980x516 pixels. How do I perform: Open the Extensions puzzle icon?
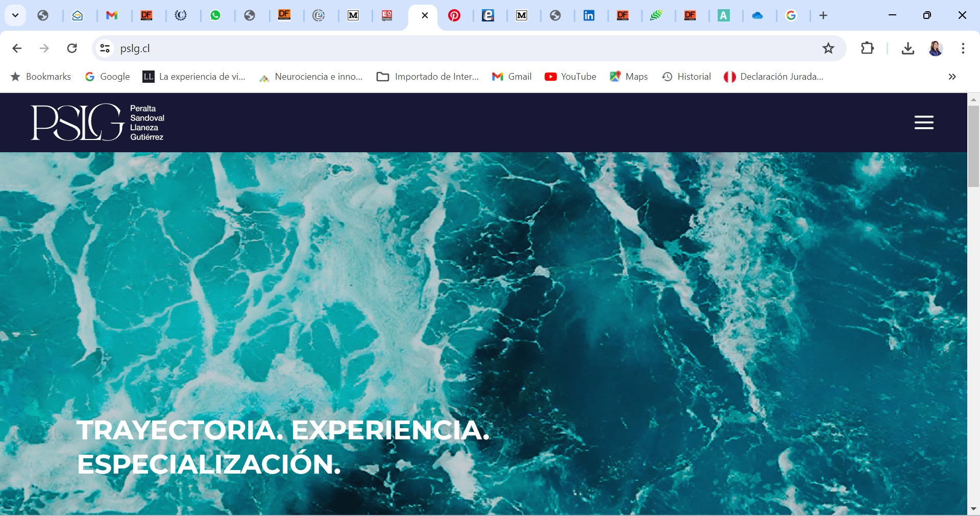[x=867, y=49]
